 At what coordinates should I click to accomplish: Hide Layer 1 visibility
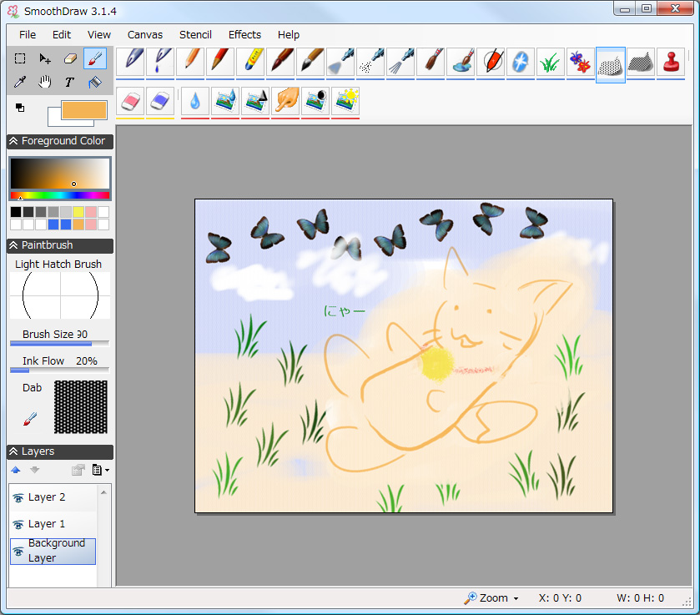17,523
